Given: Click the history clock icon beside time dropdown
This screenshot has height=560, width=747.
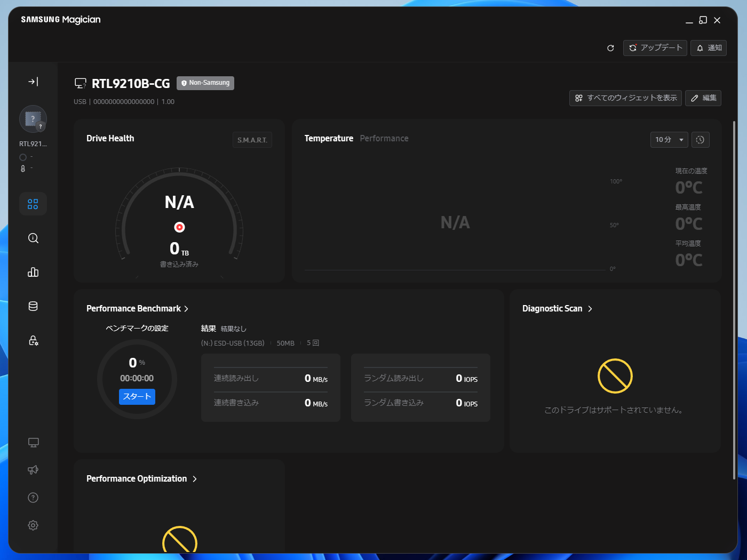Looking at the screenshot, I should (701, 140).
